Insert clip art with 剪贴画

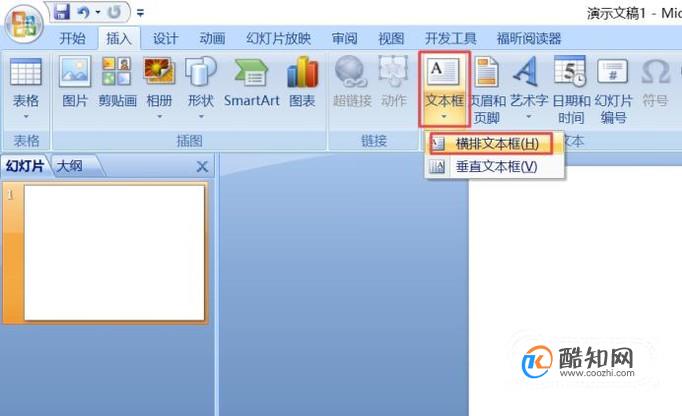(x=117, y=83)
